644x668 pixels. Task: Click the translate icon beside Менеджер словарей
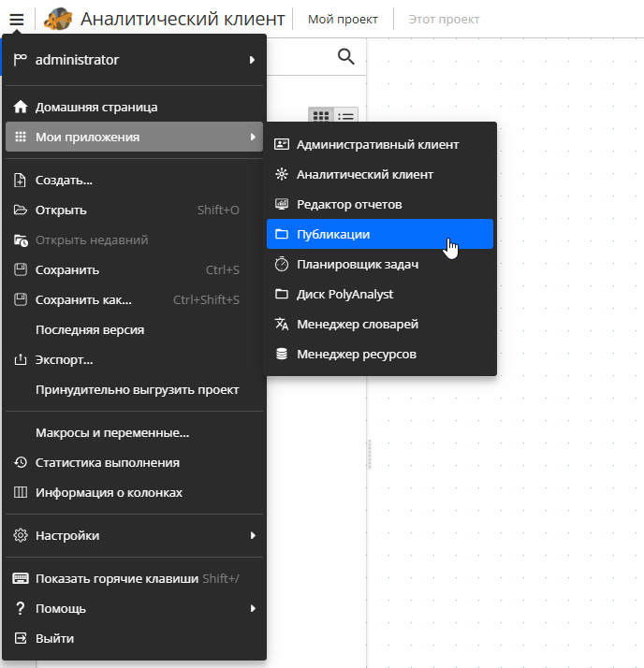282,325
